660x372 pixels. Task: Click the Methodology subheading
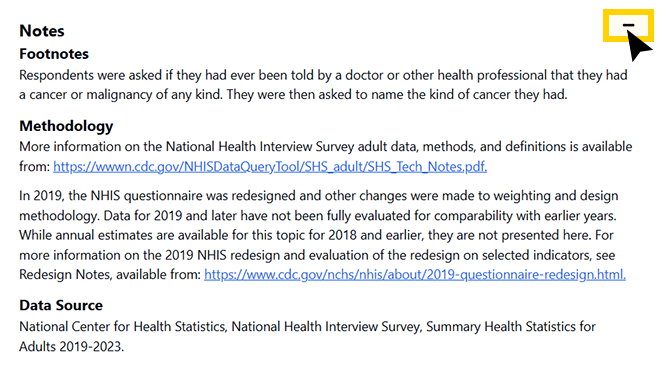[x=66, y=126]
